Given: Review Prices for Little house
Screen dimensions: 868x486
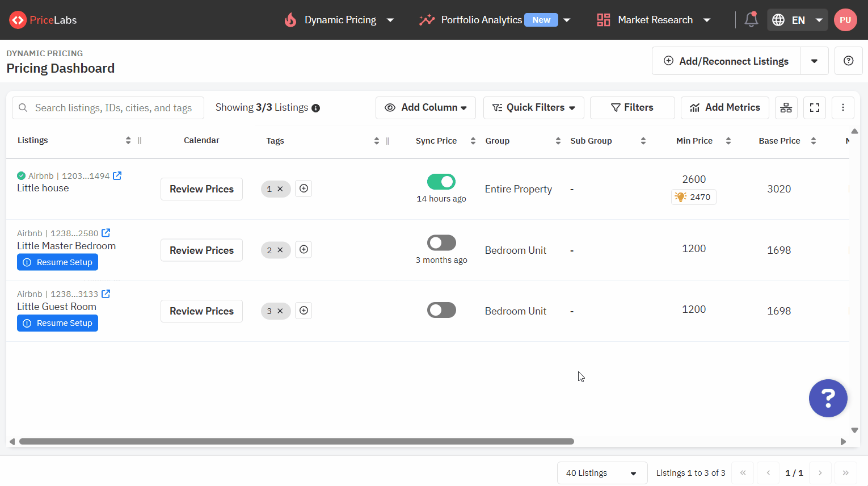Looking at the screenshot, I should click(201, 189).
